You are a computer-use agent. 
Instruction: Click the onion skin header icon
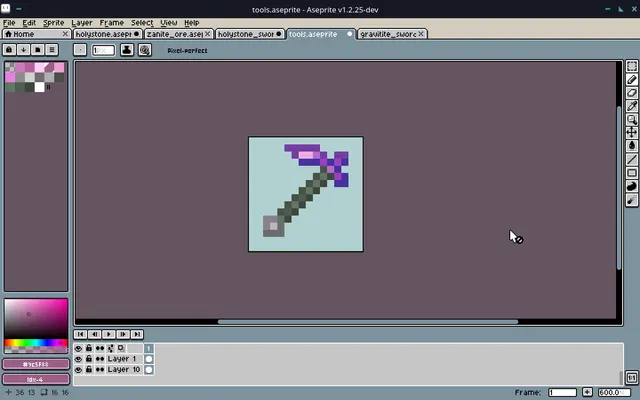[121, 348]
